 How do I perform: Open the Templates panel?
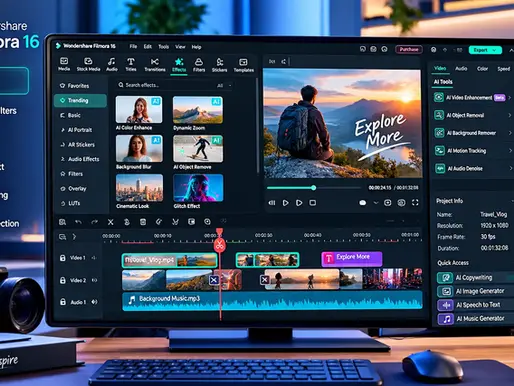click(x=244, y=65)
